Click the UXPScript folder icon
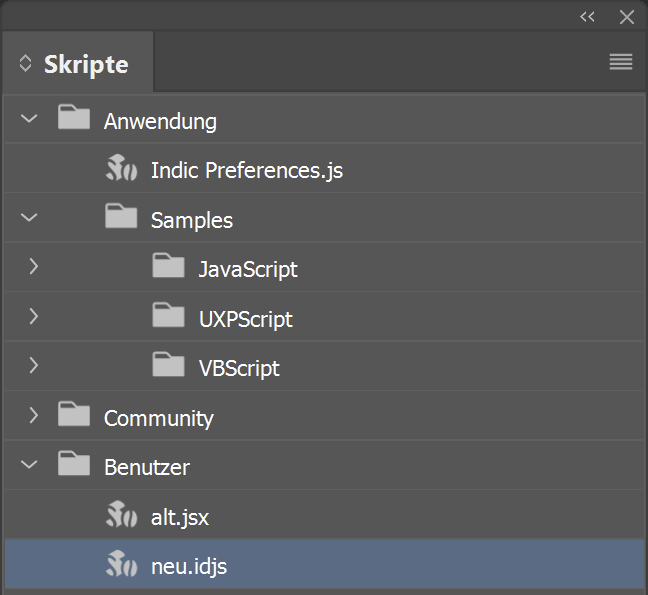This screenshot has height=595, width=648. pos(168,315)
